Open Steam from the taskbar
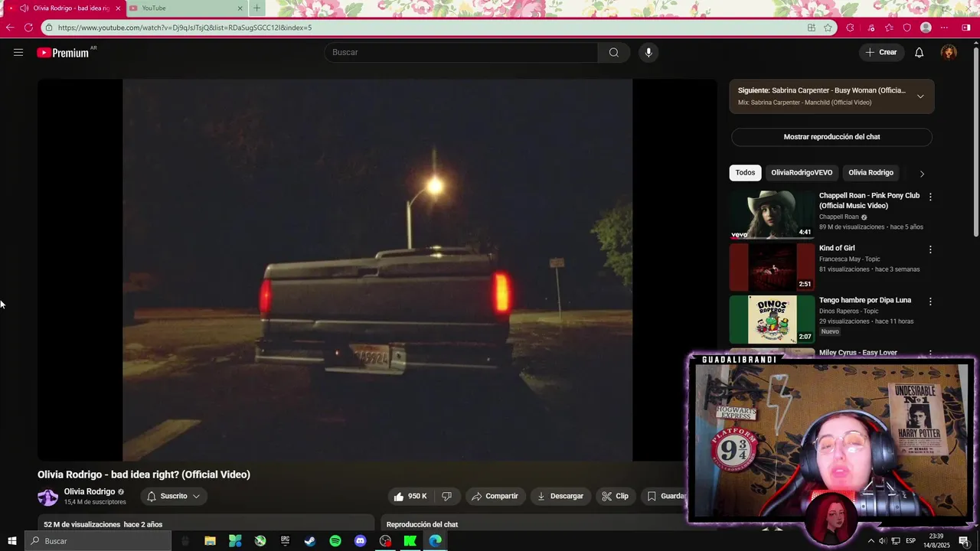980x551 pixels. pyautogui.click(x=310, y=541)
